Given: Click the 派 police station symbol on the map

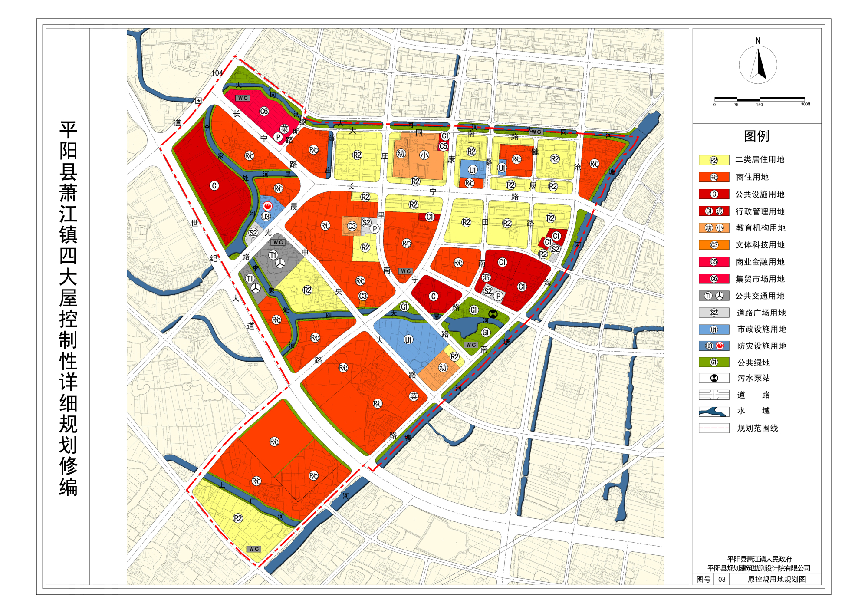Looking at the screenshot, I should 486,277.
